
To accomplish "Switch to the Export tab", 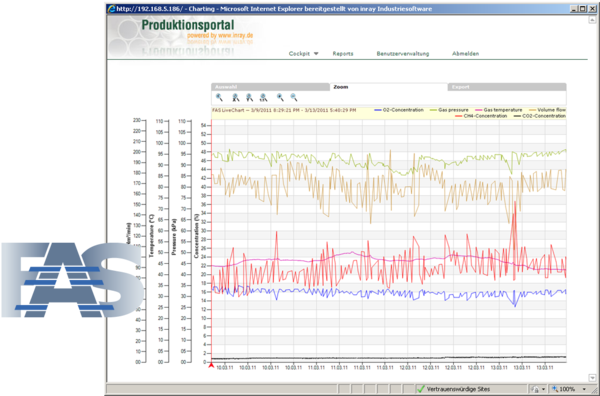I will click(x=507, y=87).
